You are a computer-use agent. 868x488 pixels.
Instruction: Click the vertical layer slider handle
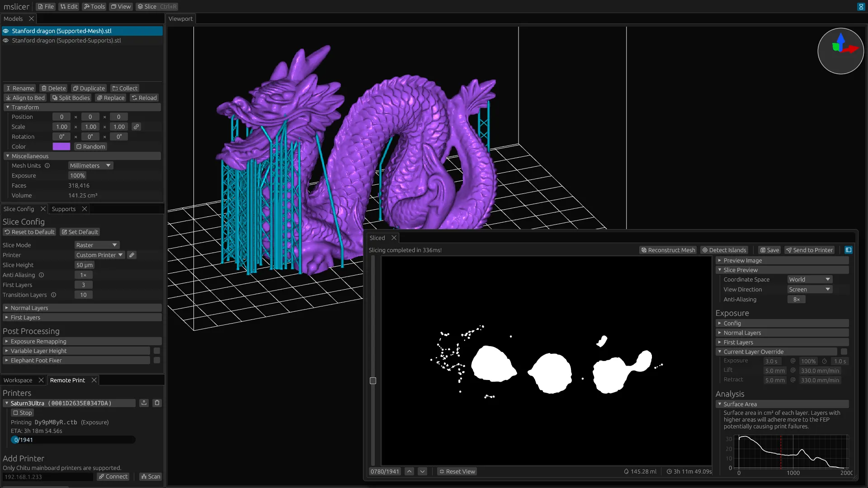(373, 381)
